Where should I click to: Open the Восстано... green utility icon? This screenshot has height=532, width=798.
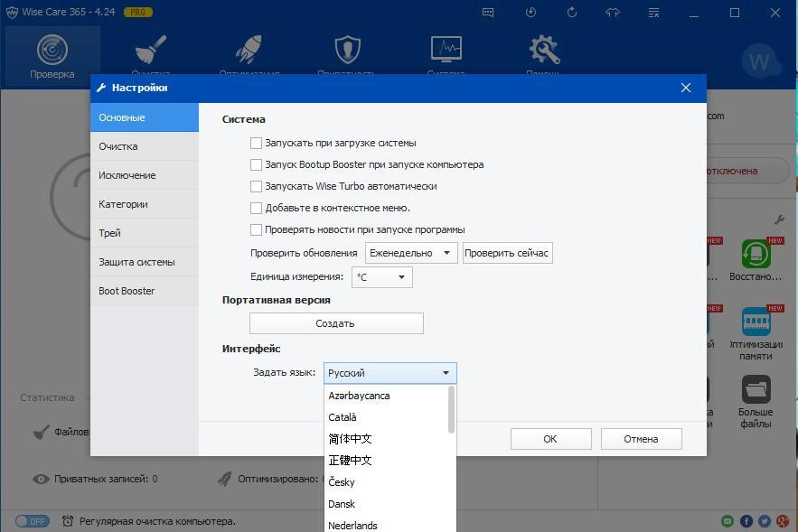tap(756, 253)
